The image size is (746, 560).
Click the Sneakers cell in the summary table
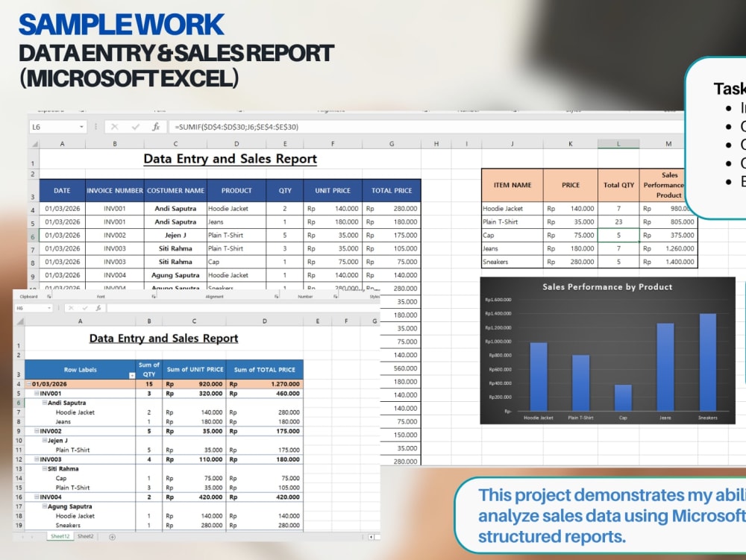pyautogui.click(x=513, y=262)
